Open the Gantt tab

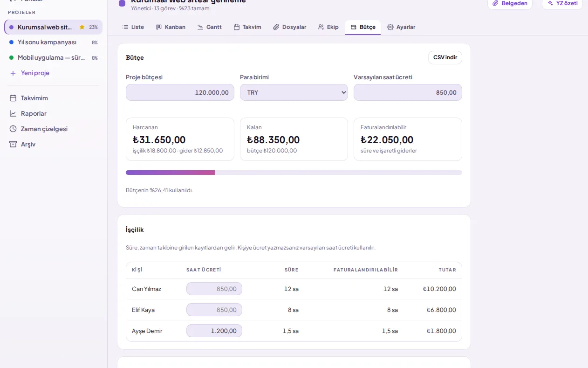point(210,27)
